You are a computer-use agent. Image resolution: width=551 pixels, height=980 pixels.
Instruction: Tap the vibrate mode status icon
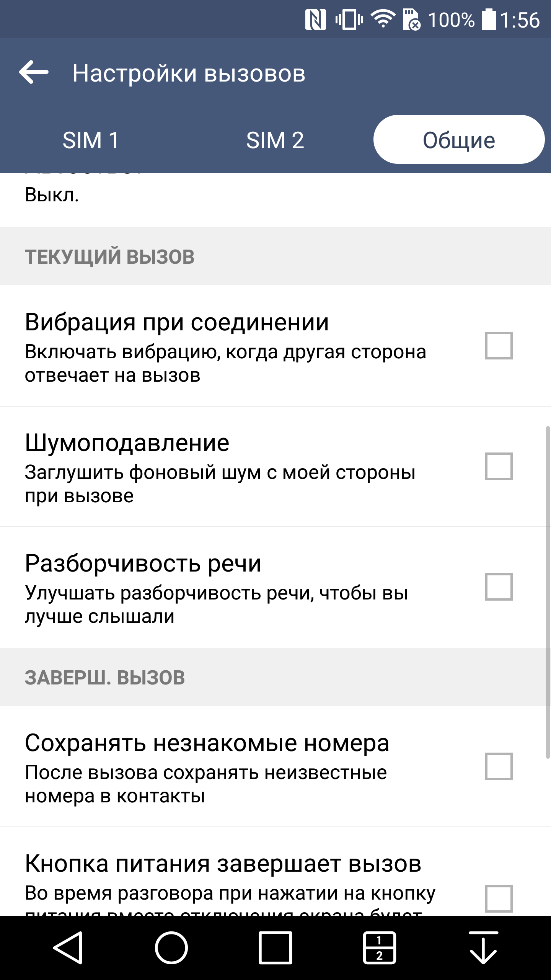tap(349, 20)
